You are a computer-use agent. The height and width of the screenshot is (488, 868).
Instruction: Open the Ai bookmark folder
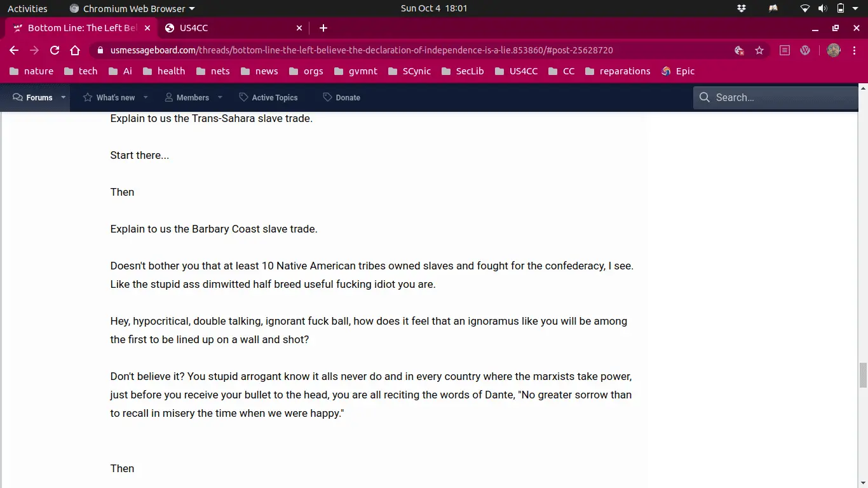click(121, 71)
